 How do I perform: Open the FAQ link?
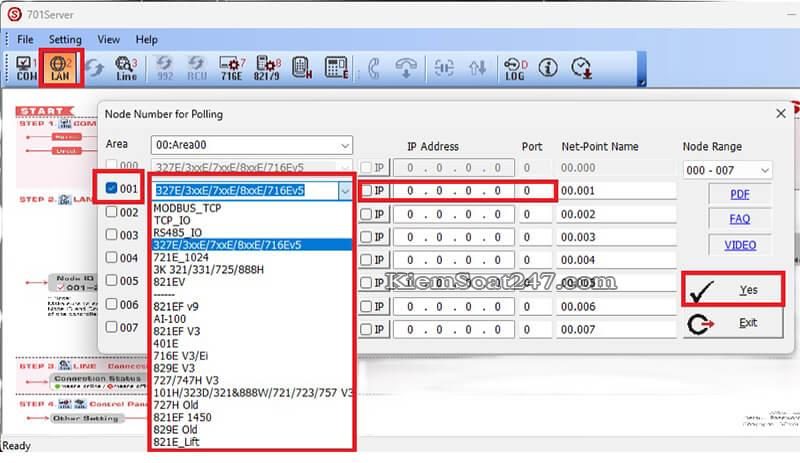coord(740,219)
